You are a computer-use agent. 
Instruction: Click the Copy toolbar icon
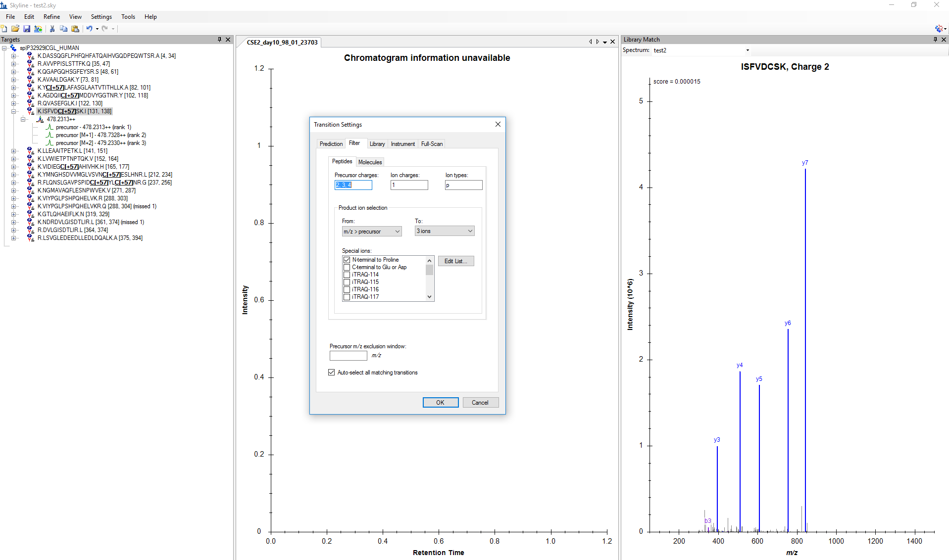coord(63,29)
